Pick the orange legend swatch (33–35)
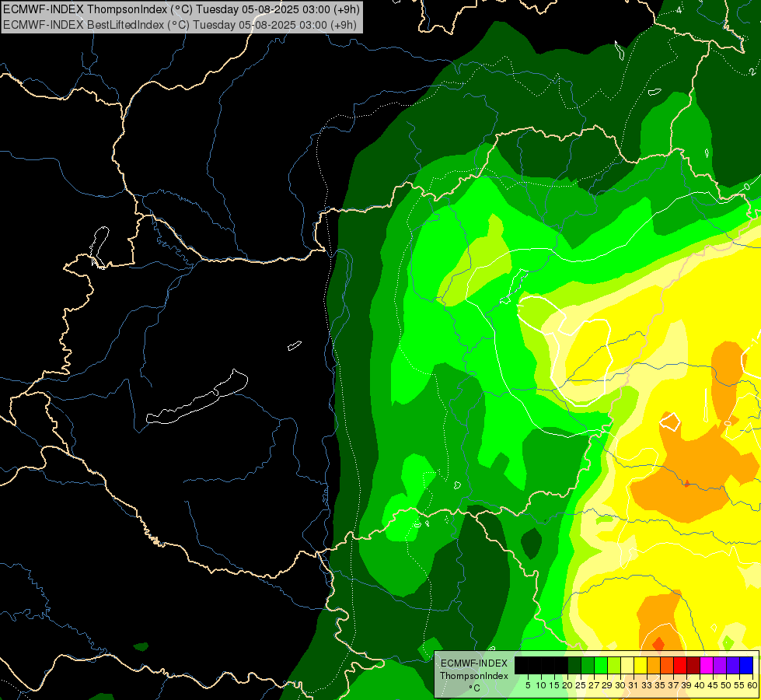This screenshot has width=761, height=700. (x=654, y=665)
